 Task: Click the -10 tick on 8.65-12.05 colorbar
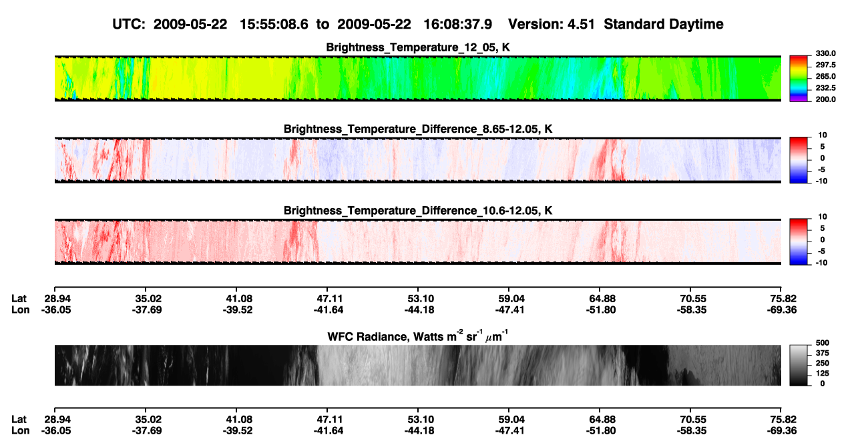click(x=823, y=181)
